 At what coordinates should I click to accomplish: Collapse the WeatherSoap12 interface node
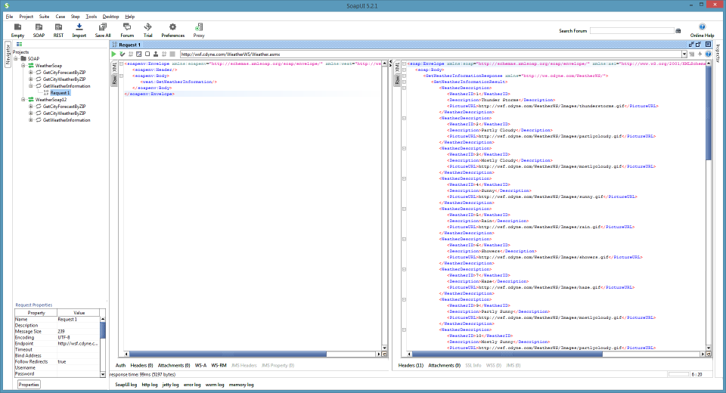[x=23, y=100]
